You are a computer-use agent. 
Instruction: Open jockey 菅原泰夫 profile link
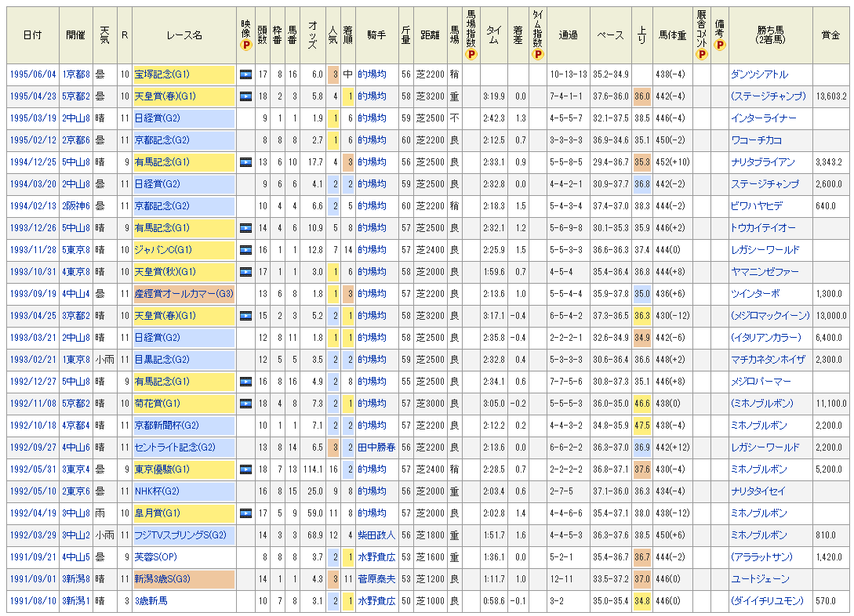tap(376, 579)
